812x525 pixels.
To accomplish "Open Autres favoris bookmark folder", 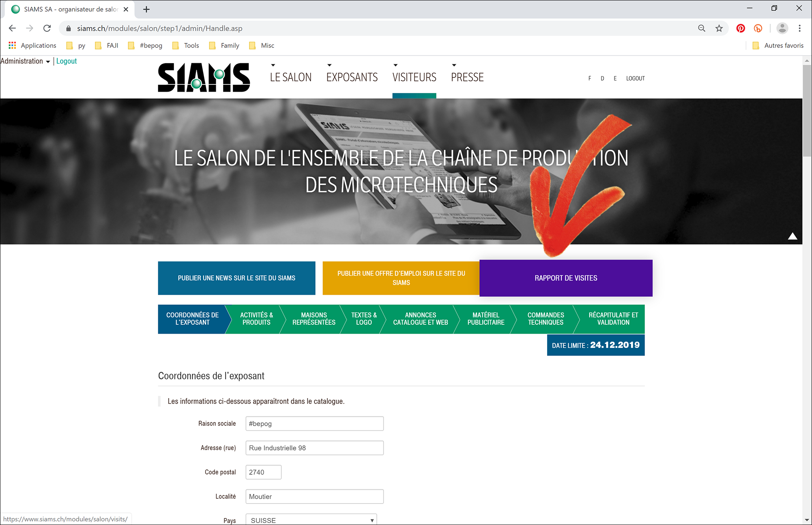I will (x=778, y=45).
